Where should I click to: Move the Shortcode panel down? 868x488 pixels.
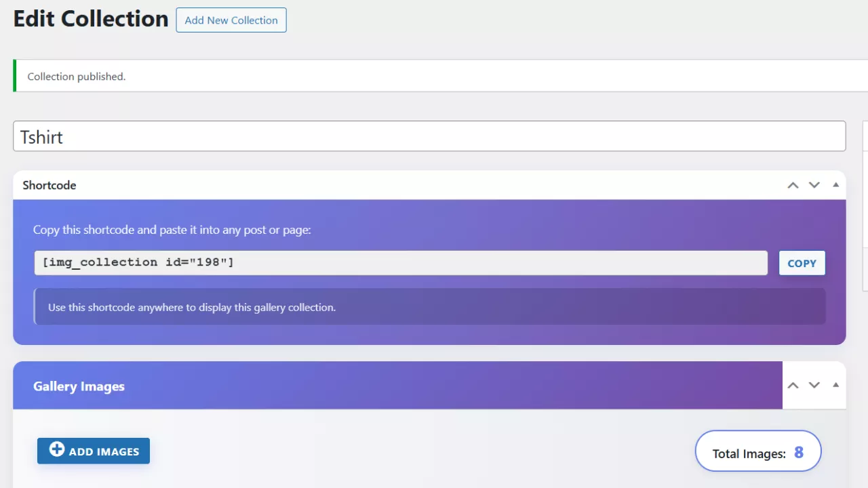point(814,185)
